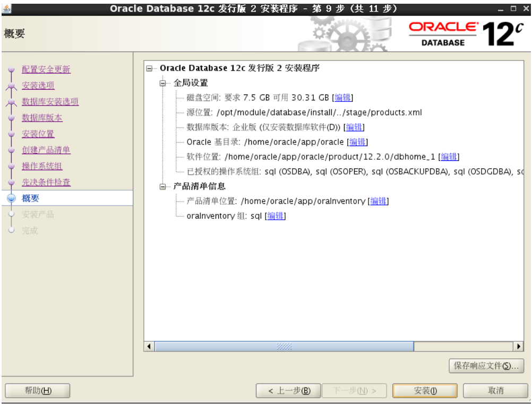Click the 安装(I) button
The width and height of the screenshot is (532, 404).
tap(425, 391)
